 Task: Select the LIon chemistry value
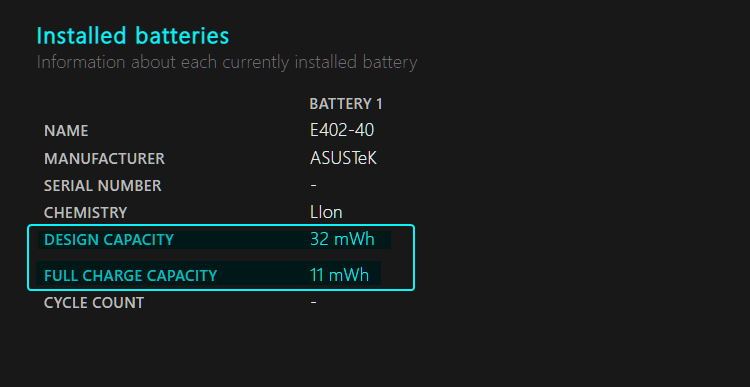click(x=326, y=212)
